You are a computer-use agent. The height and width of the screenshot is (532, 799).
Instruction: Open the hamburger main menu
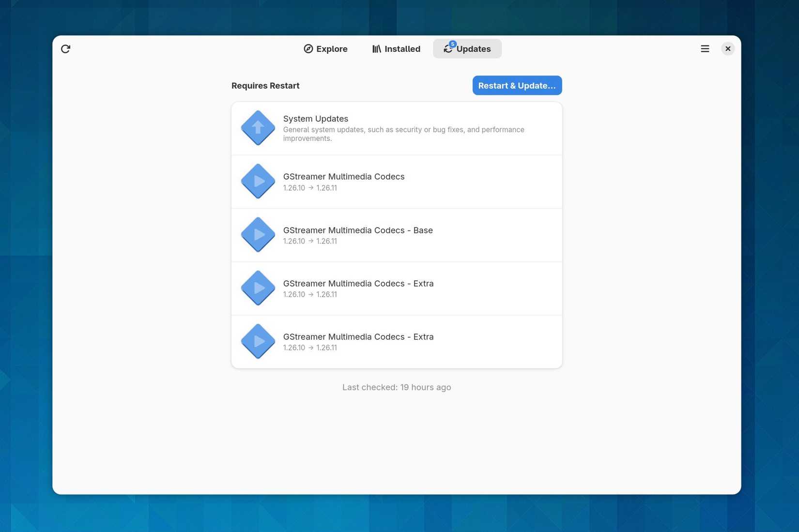pos(705,49)
